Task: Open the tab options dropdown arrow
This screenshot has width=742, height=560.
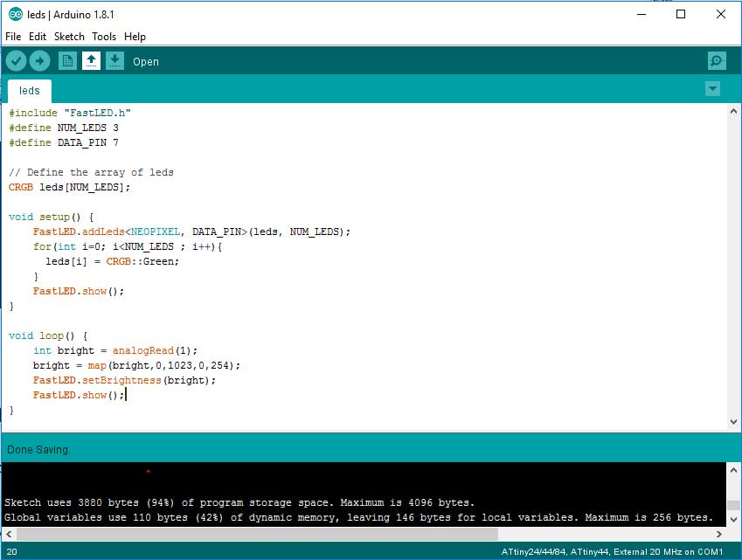Action: coord(712,88)
